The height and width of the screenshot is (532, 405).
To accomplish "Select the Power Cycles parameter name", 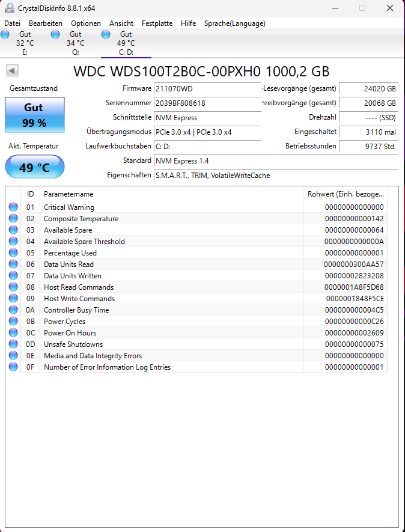I will tap(64, 321).
